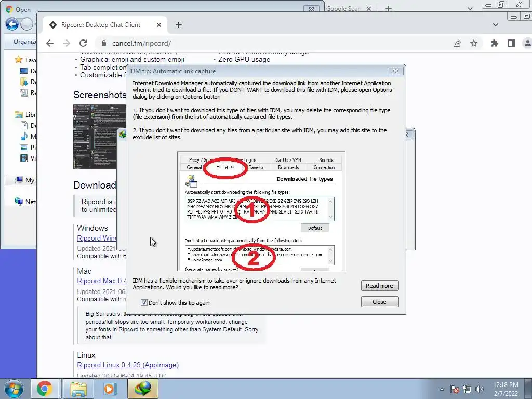
Task: Open the Windows Start orb
Action: 14,389
